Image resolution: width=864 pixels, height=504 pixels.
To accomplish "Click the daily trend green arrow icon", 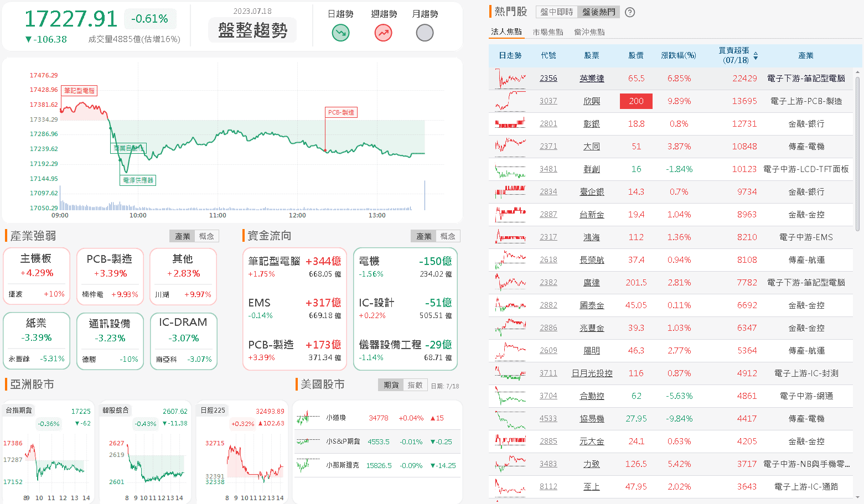I will 340,33.
